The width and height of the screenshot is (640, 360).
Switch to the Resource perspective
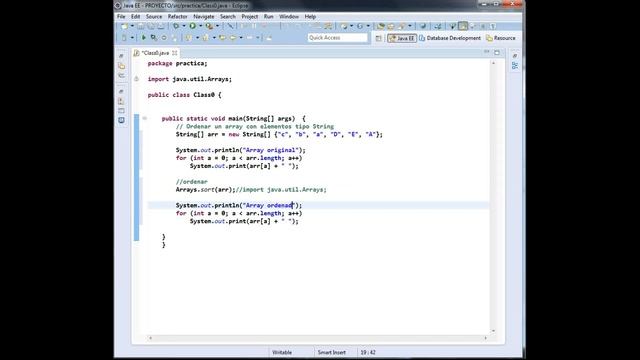(501, 38)
